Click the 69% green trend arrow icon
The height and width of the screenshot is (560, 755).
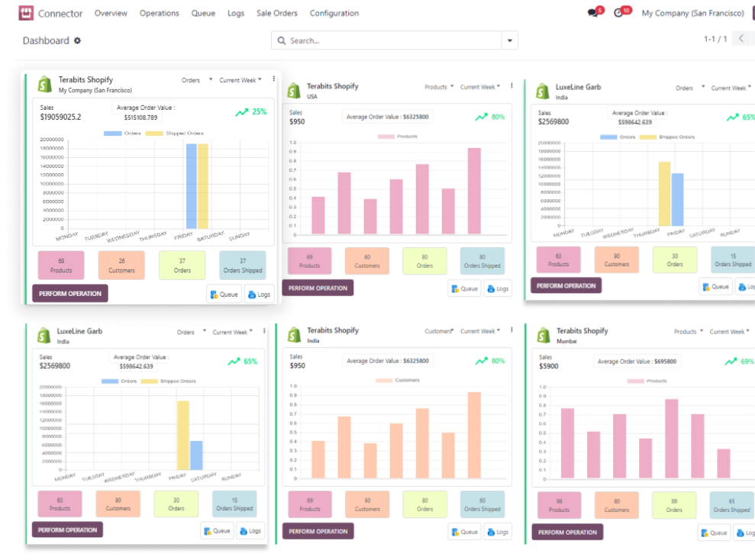pos(731,362)
